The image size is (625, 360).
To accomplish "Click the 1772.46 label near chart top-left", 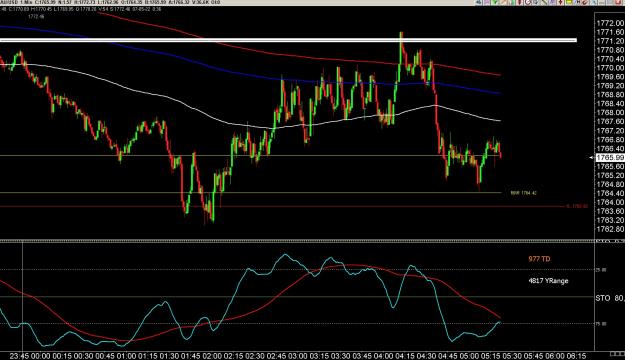I will click(x=36, y=17).
